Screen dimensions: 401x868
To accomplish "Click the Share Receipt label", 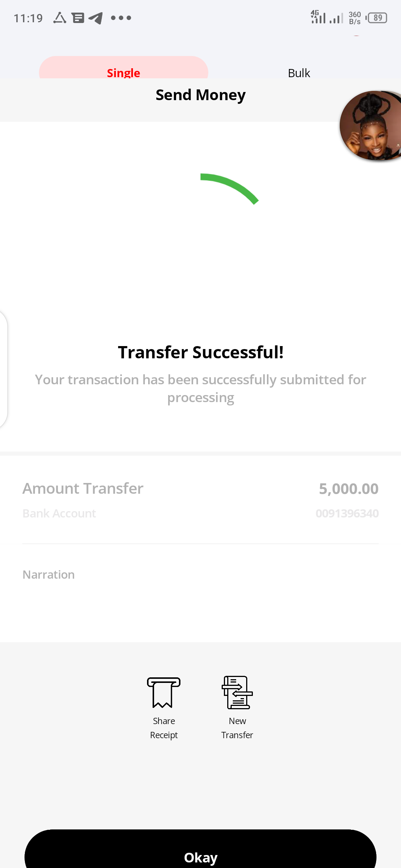I will pos(164,728).
